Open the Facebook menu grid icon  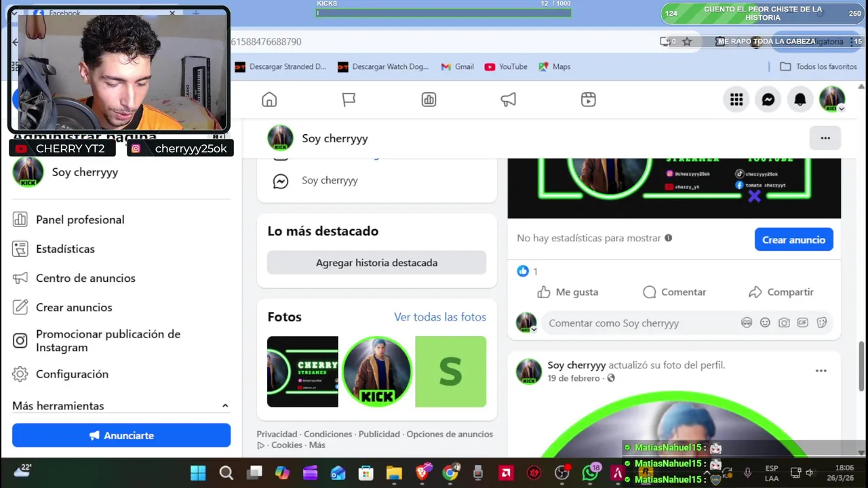(736, 100)
